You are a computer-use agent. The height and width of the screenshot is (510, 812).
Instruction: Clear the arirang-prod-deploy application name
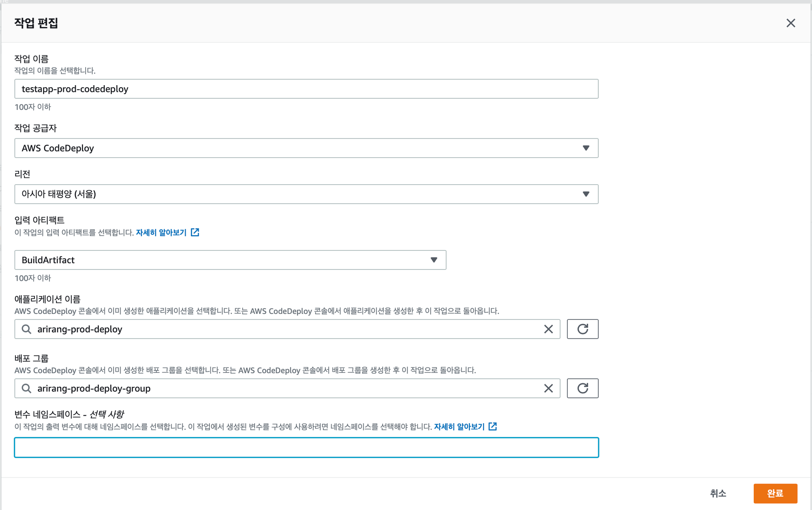[x=548, y=329]
